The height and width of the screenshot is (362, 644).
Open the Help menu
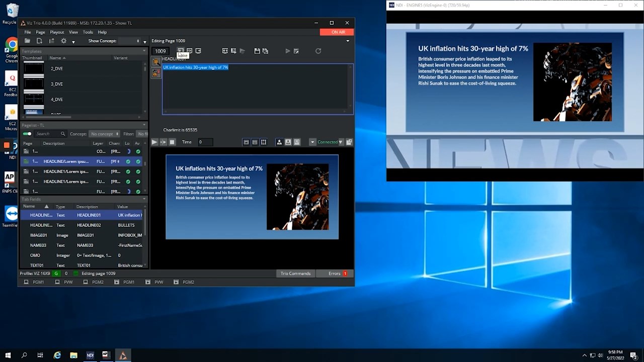102,32
